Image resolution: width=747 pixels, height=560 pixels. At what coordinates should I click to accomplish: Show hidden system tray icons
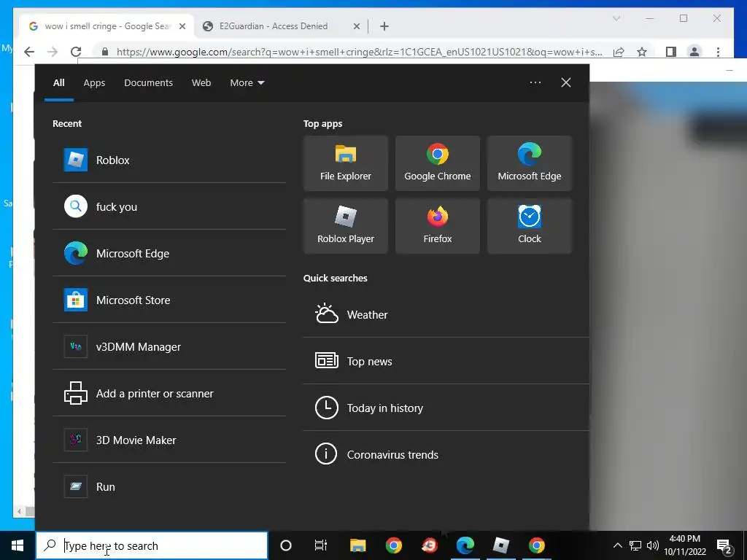click(617, 545)
